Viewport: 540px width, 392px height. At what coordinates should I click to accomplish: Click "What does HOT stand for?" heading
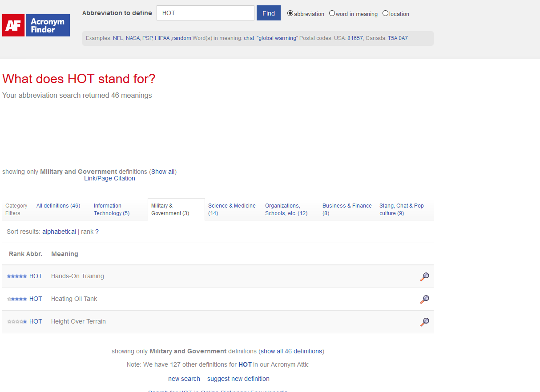click(x=79, y=79)
